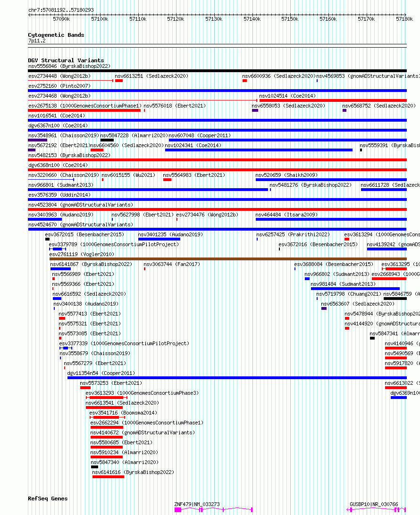
Task: Click nsv5564983 (Ebert2021) label
Action: tap(194, 175)
